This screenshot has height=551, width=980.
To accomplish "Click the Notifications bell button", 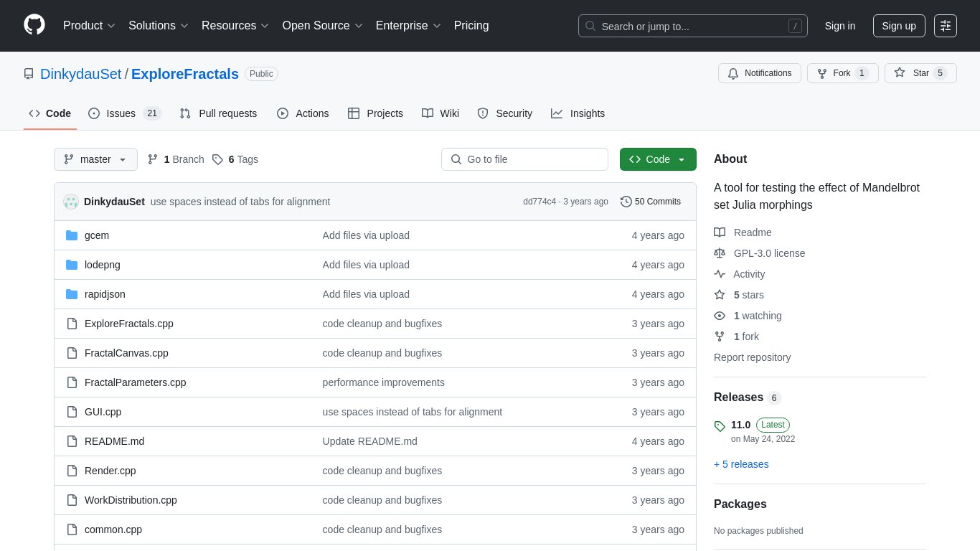I will (x=759, y=73).
